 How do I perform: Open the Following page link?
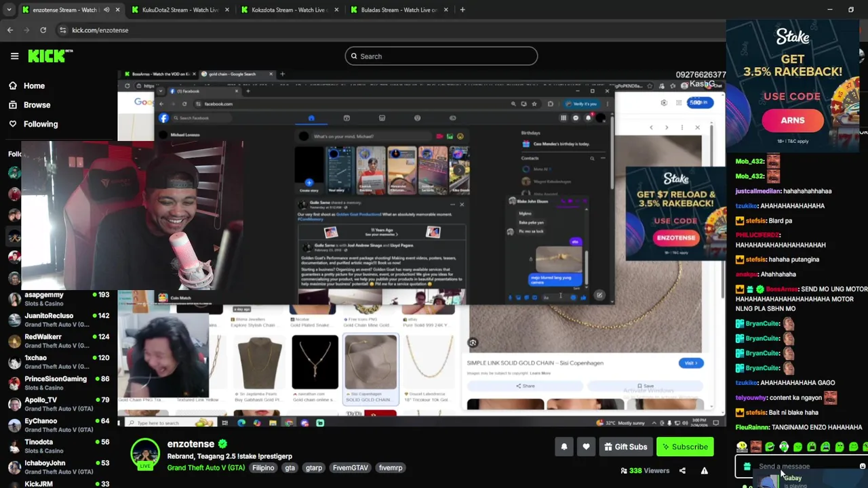tap(41, 124)
